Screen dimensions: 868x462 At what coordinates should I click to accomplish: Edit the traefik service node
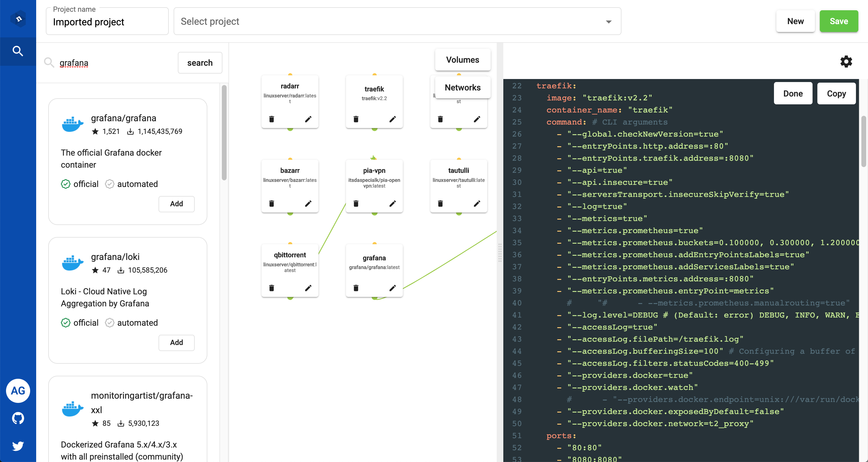[392, 119]
